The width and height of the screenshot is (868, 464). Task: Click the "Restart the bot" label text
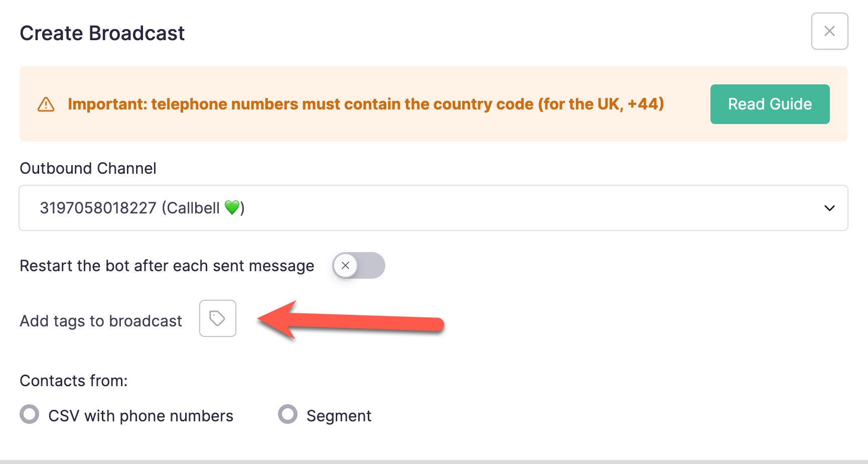tap(167, 266)
